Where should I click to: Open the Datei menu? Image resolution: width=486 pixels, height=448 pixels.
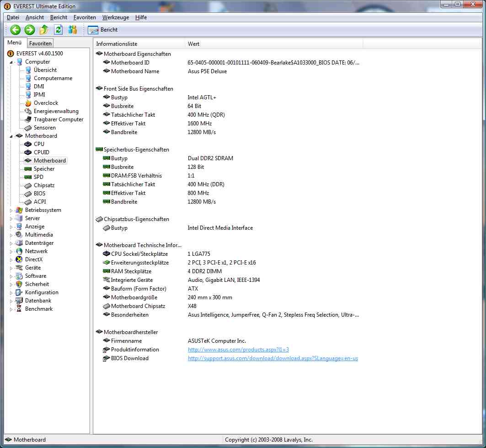13,17
